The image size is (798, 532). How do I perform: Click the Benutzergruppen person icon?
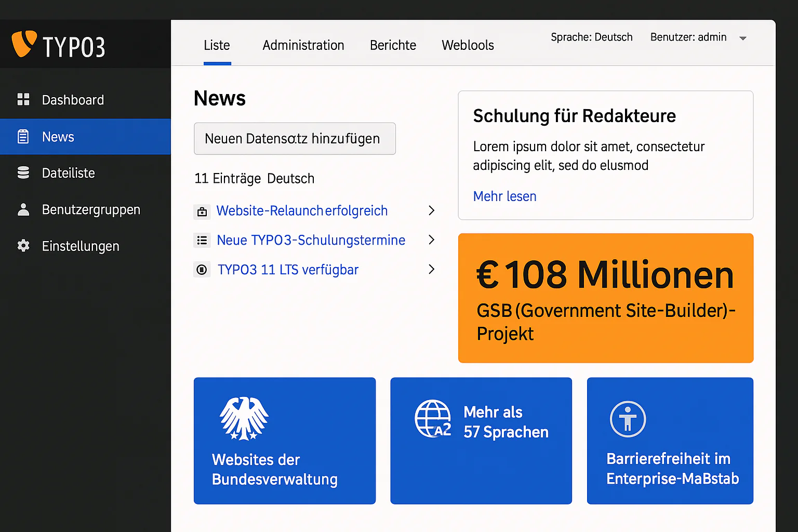[x=23, y=209]
